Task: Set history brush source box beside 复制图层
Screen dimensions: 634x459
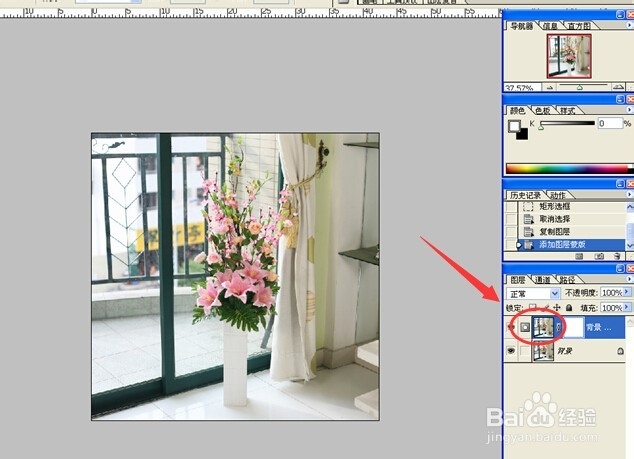Action: tap(511, 232)
